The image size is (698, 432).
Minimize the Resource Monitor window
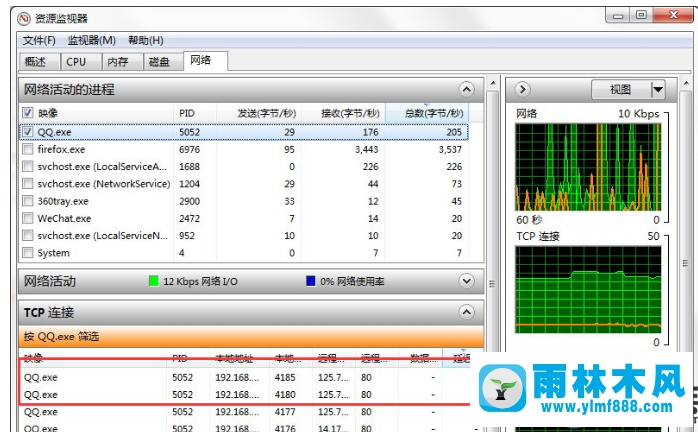pyautogui.click(x=618, y=16)
